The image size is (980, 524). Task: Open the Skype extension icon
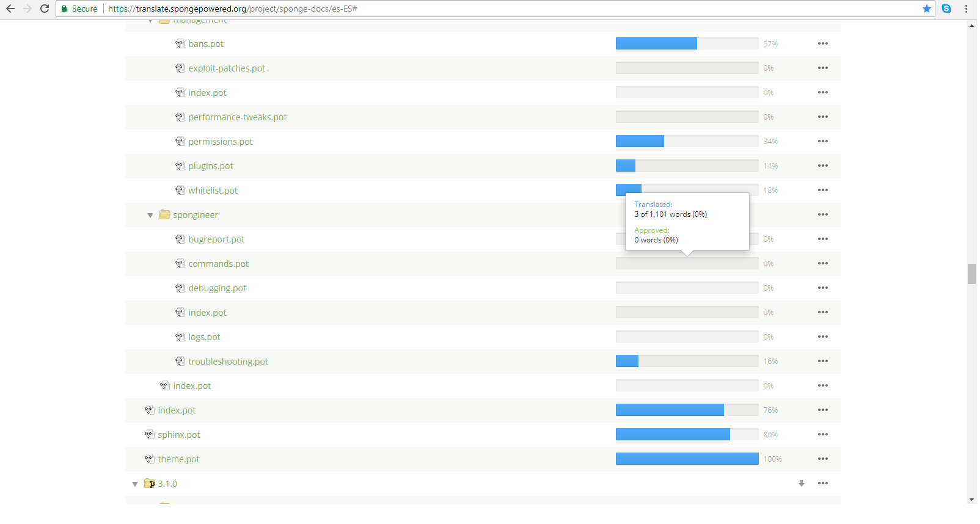pyautogui.click(x=946, y=9)
